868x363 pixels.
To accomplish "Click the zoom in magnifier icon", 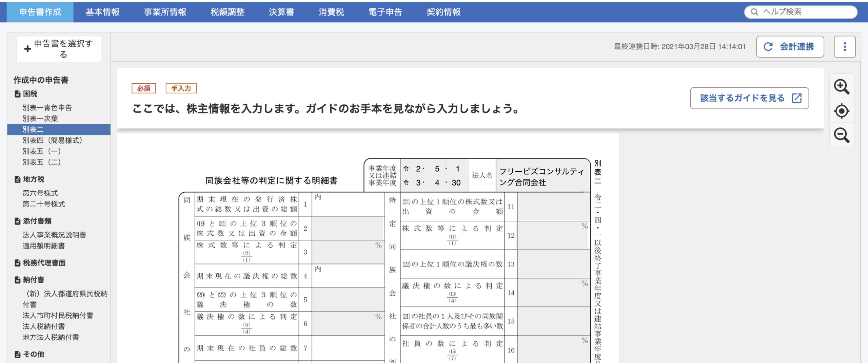I will pos(842,87).
